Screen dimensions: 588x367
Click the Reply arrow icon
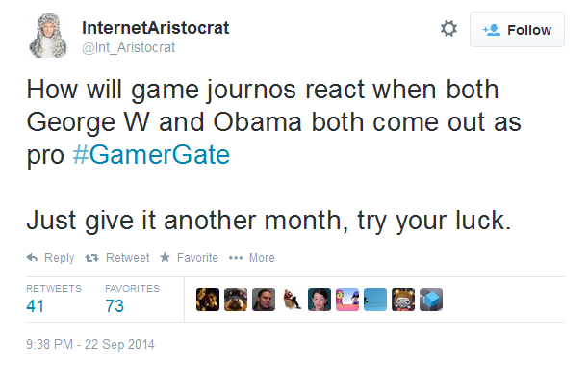pos(32,258)
